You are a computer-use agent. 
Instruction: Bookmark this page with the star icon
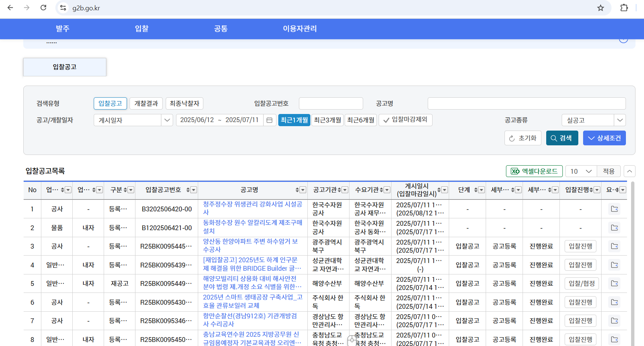click(x=600, y=8)
